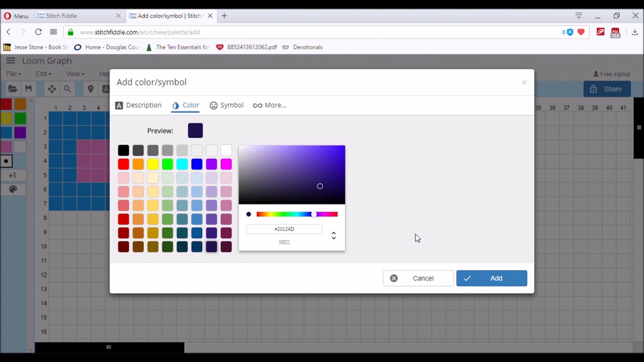Open the tab menu icon in title bar
Viewport: 644px width, 362px height.
point(579,16)
